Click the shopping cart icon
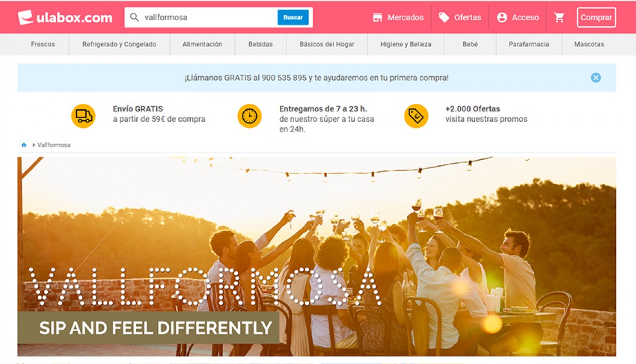Screen dimensions: 636x364 pos(559,17)
